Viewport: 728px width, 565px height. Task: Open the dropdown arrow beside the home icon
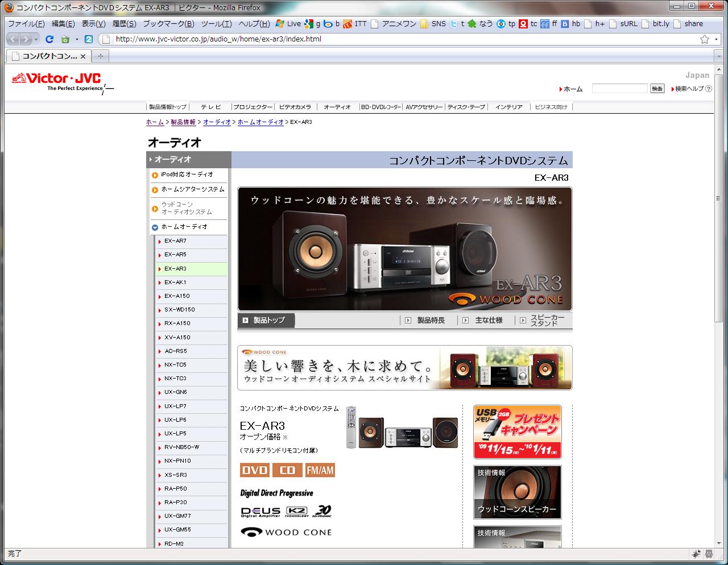[x=77, y=39]
